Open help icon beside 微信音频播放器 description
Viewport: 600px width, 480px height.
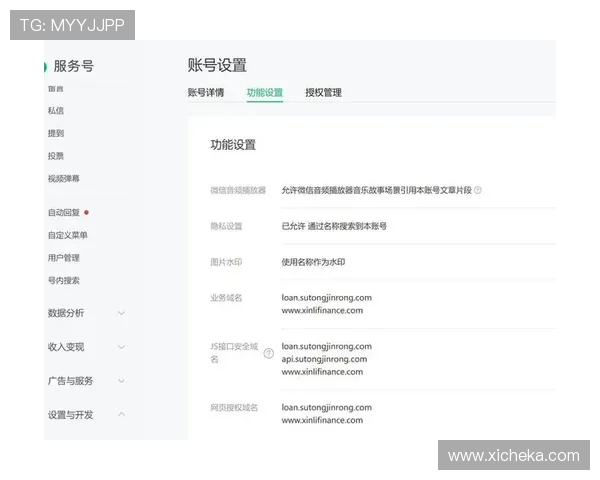[478, 190]
